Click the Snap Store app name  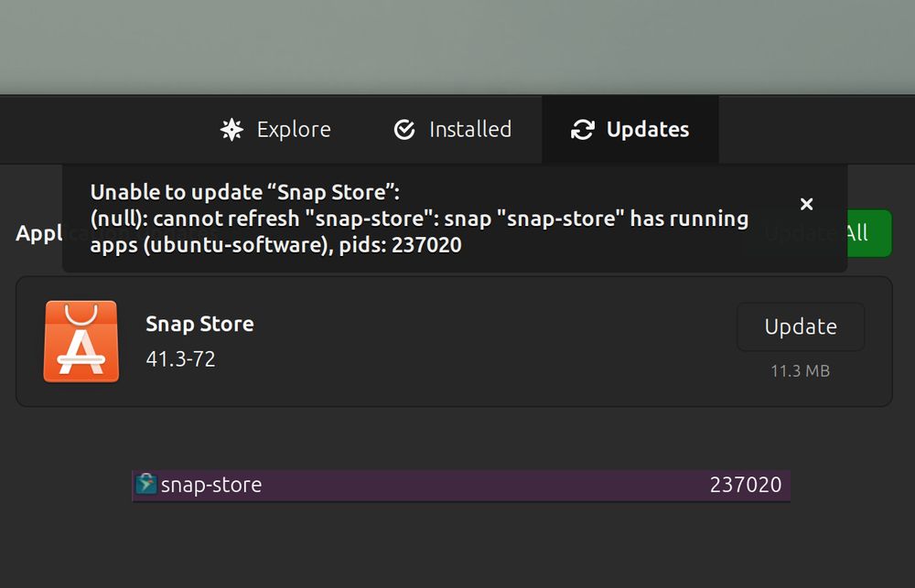199,324
